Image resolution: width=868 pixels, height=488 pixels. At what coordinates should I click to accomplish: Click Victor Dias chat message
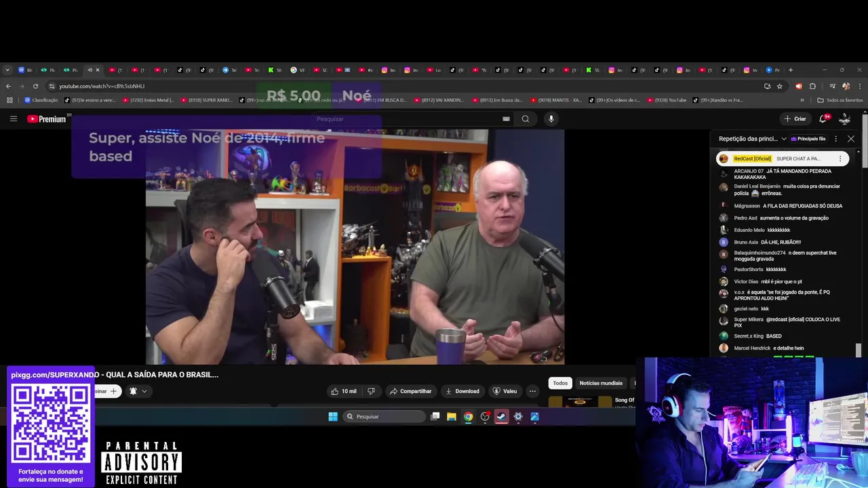(x=768, y=281)
